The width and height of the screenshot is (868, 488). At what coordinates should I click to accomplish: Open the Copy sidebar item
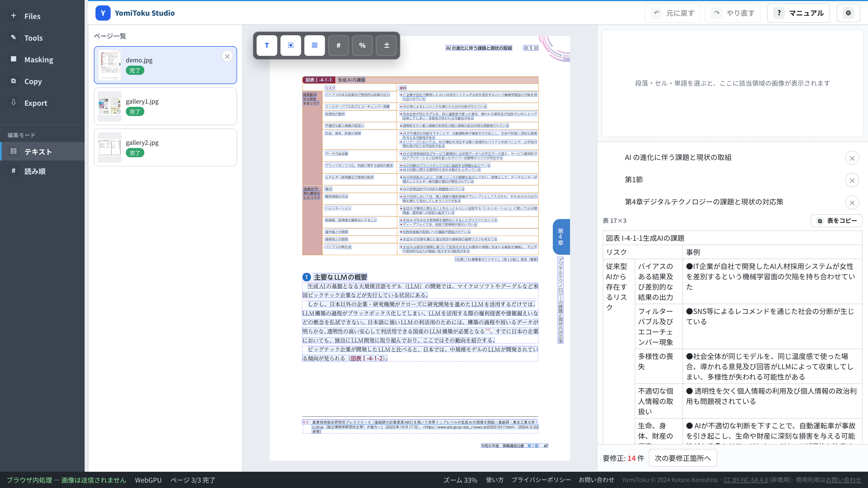pos(42,81)
